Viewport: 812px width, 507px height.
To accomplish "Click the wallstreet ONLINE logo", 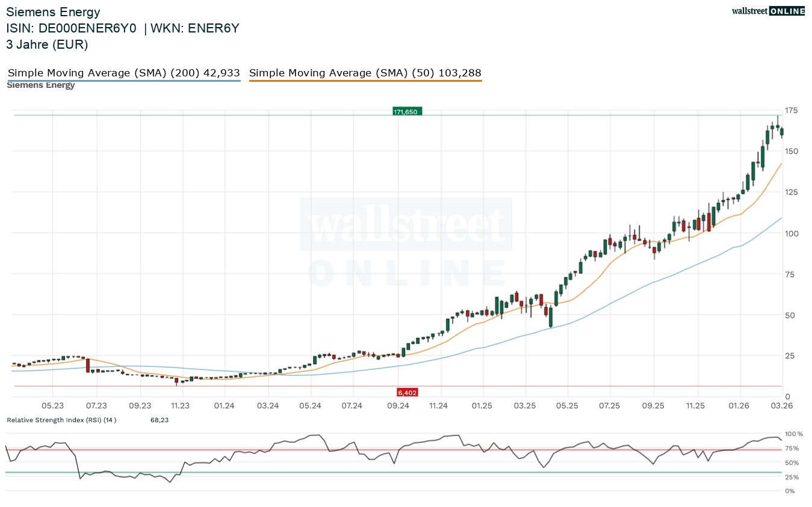I will (x=768, y=10).
